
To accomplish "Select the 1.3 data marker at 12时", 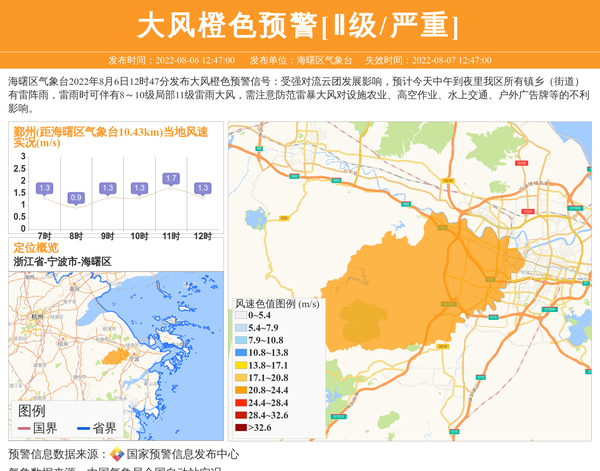I will point(203,188).
